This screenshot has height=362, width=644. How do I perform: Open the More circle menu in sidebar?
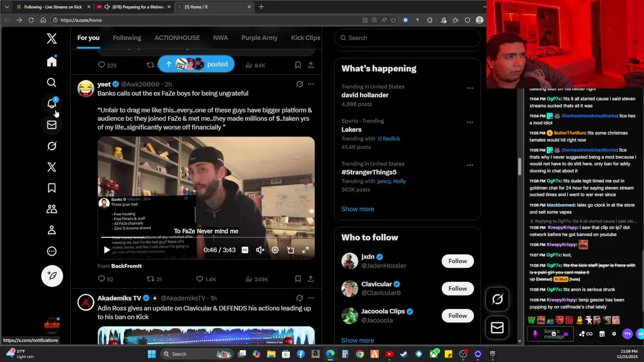pos(52,251)
